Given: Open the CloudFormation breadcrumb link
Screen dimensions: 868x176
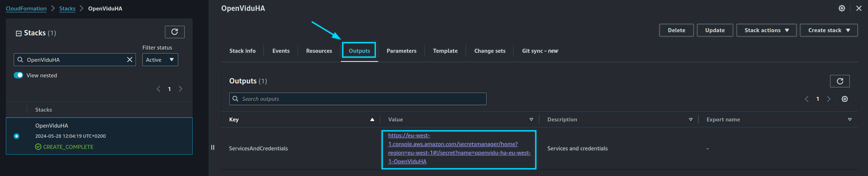Looking at the screenshot, I should coord(26,9).
